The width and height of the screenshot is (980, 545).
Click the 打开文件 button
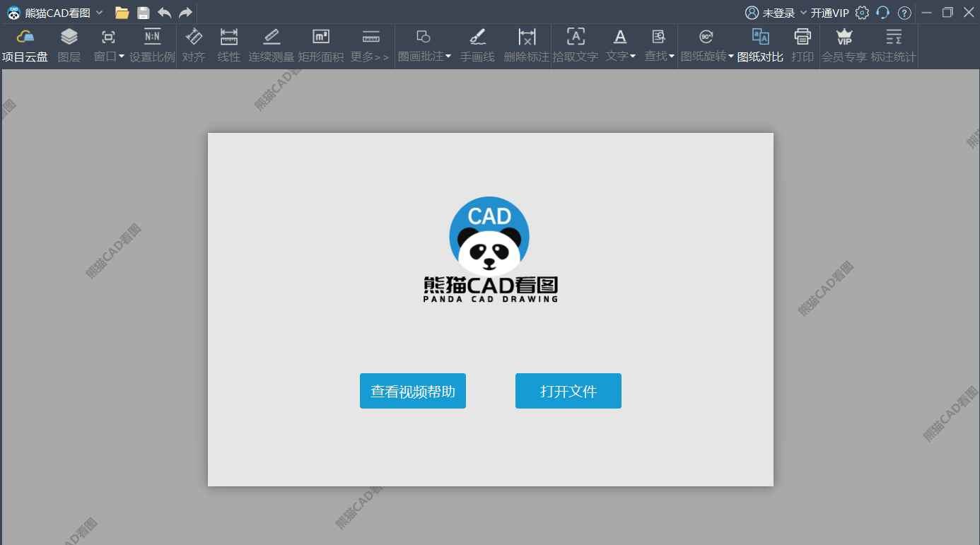568,391
